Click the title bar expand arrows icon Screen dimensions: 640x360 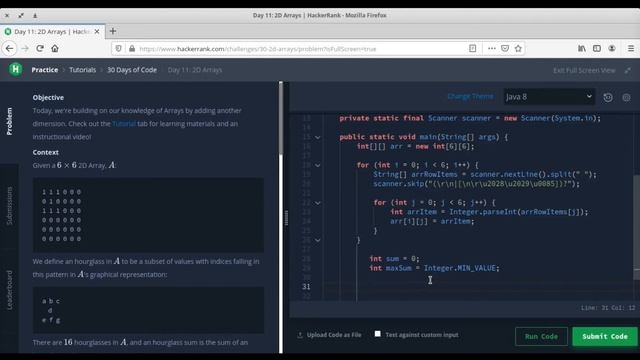pyautogui.click(x=21, y=16)
